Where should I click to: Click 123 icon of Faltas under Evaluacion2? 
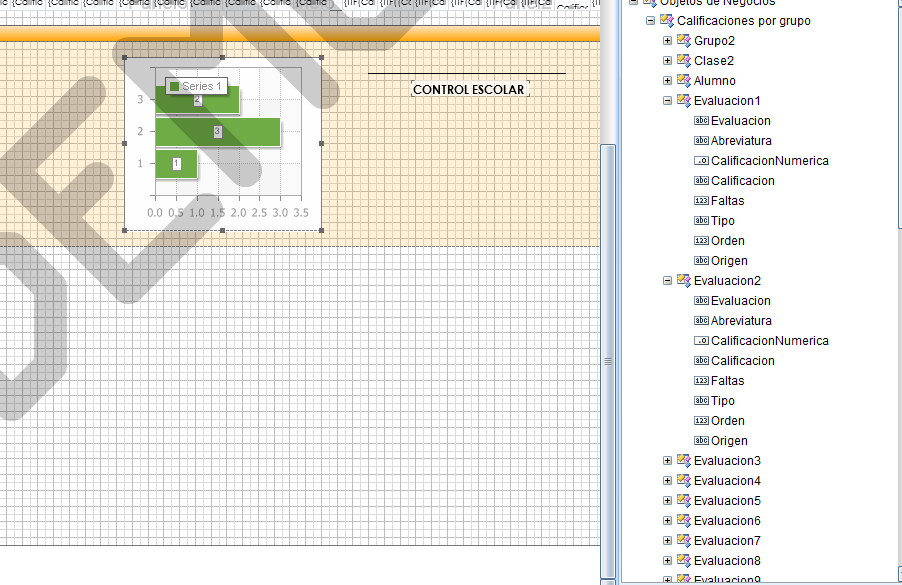coord(701,381)
